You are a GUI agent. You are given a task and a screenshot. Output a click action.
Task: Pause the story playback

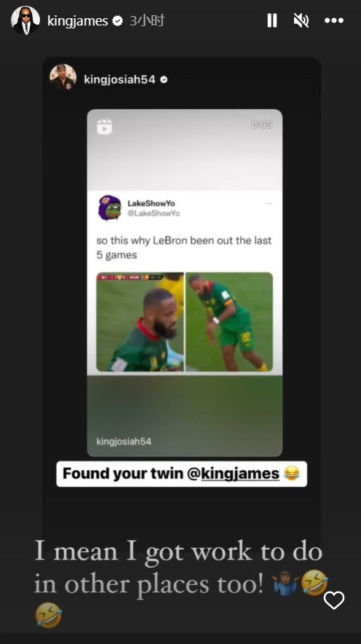pyautogui.click(x=272, y=20)
